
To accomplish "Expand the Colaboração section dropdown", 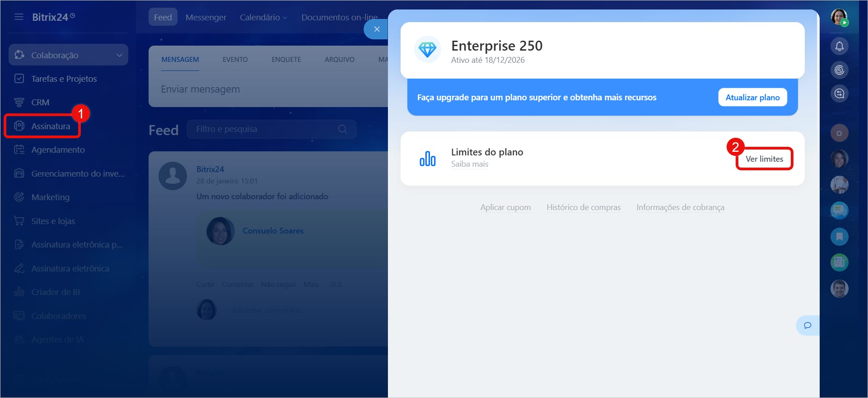I will [119, 55].
